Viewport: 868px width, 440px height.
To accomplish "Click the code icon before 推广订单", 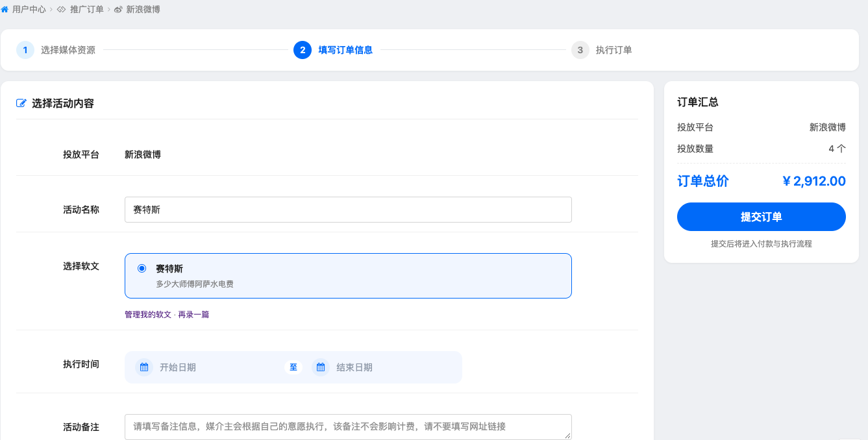I will tap(62, 10).
